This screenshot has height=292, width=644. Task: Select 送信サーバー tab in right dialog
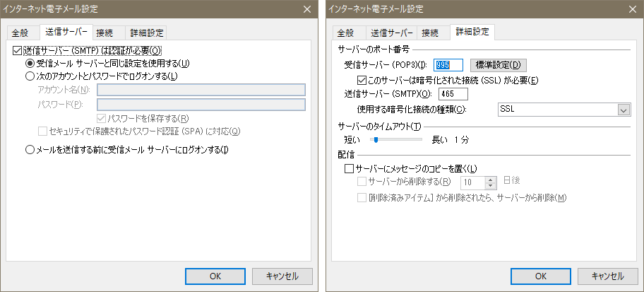click(391, 33)
